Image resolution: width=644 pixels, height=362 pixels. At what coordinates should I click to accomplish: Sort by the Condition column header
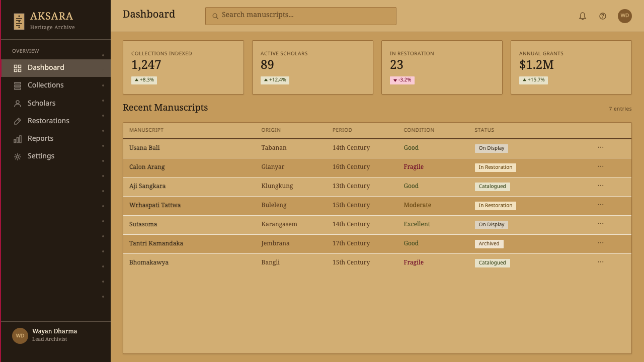pos(419,130)
